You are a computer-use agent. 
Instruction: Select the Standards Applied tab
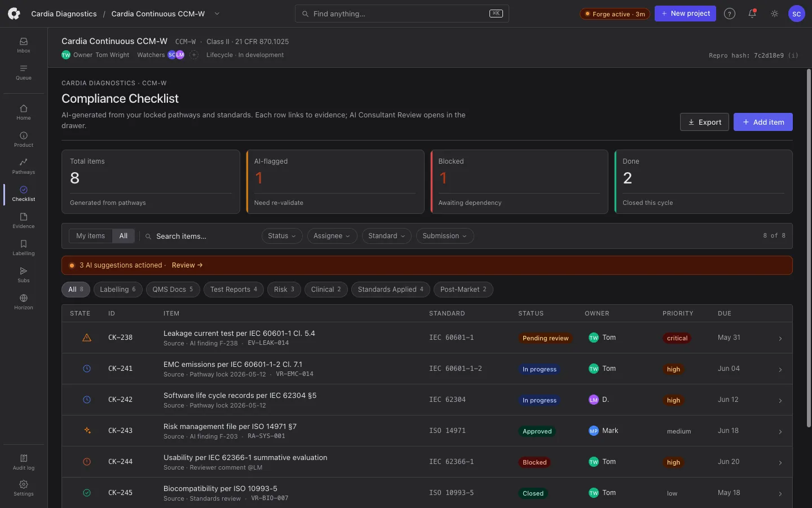(391, 290)
